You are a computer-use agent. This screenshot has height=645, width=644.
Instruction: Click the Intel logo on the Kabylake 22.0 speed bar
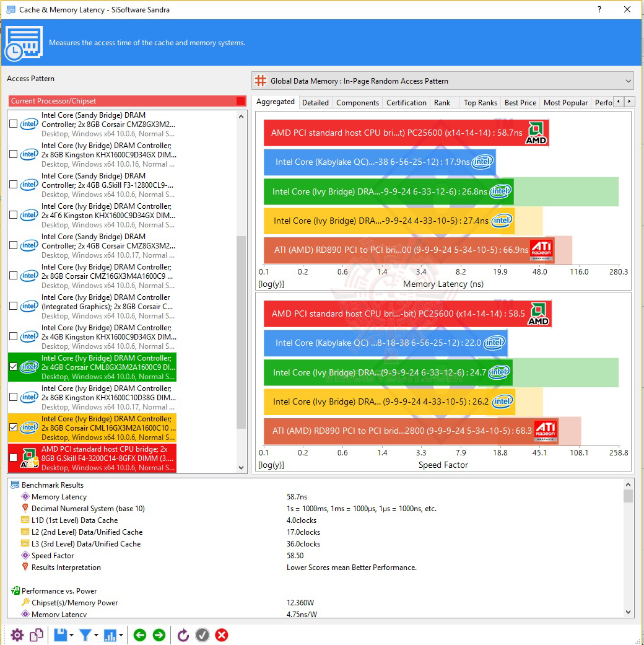click(x=494, y=343)
